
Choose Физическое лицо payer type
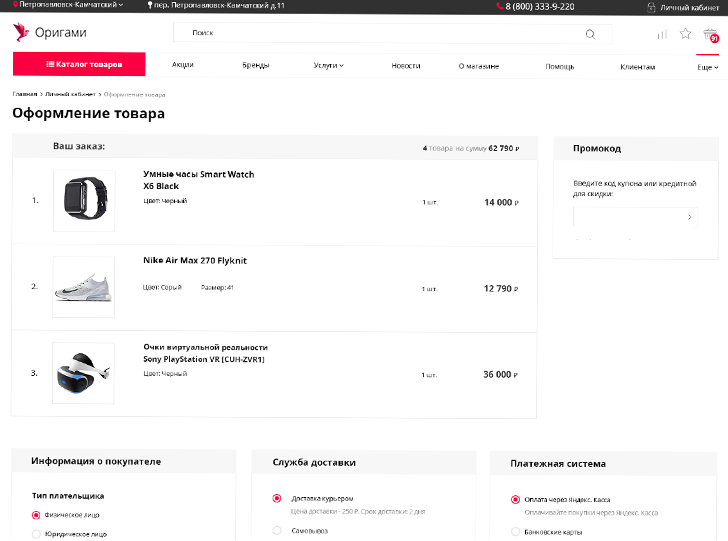coord(36,515)
